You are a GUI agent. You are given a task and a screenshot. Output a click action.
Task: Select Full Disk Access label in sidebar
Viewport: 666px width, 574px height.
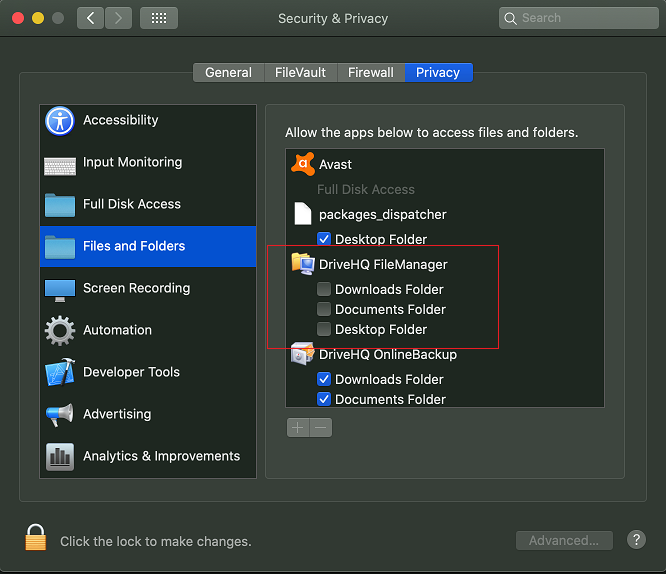click(132, 204)
